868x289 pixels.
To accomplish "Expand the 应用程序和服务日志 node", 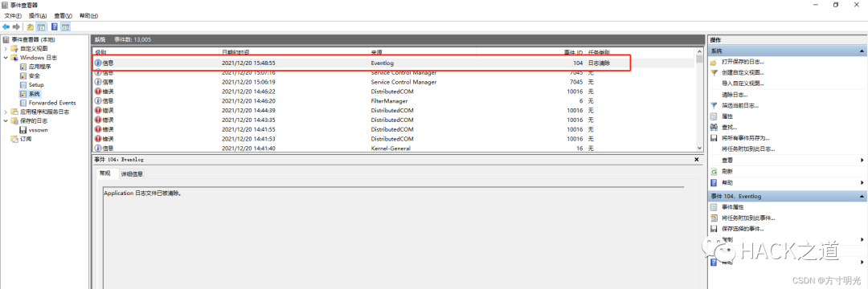I will click(x=6, y=112).
